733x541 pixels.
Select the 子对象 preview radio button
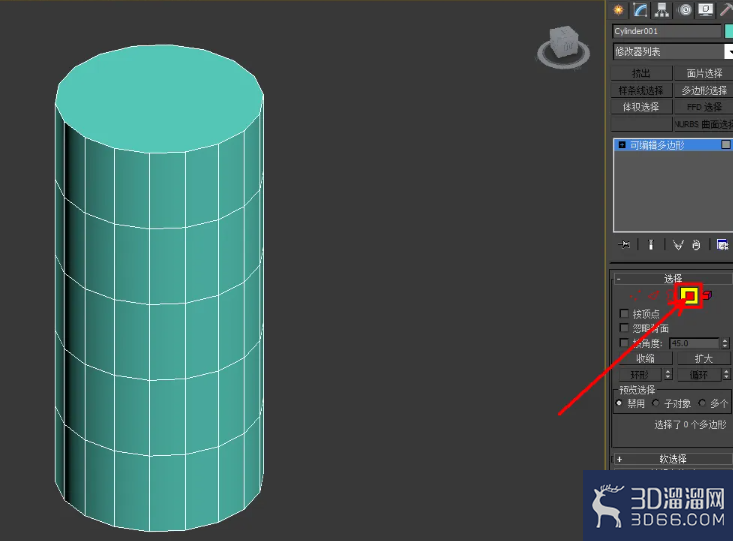click(656, 403)
